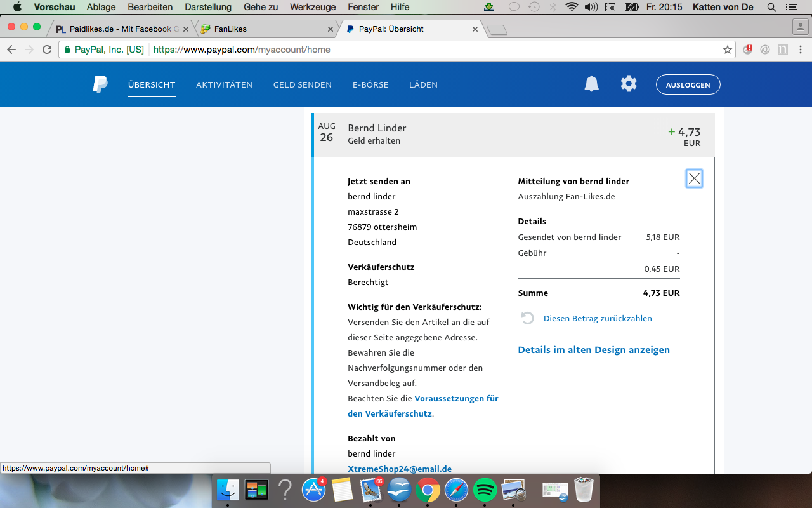Launch Spotify from the Dock
Image resolution: width=812 pixels, height=508 pixels.
tap(485, 490)
